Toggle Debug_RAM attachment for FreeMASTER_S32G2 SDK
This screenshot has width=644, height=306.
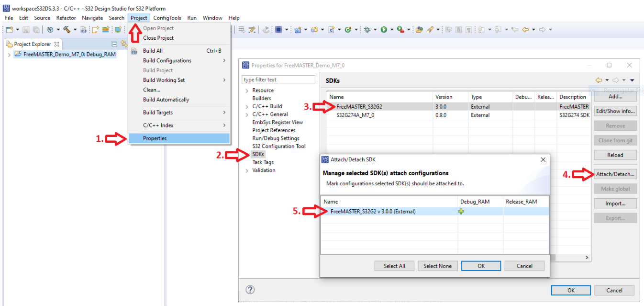pos(461,211)
